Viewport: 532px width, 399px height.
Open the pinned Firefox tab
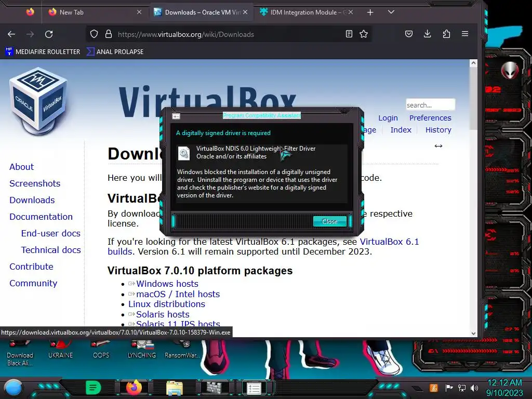click(x=30, y=12)
